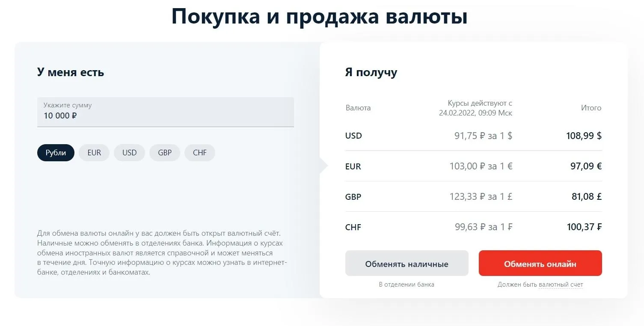Open the валютный счет link
This screenshot has width=644, height=326.
pos(561,285)
